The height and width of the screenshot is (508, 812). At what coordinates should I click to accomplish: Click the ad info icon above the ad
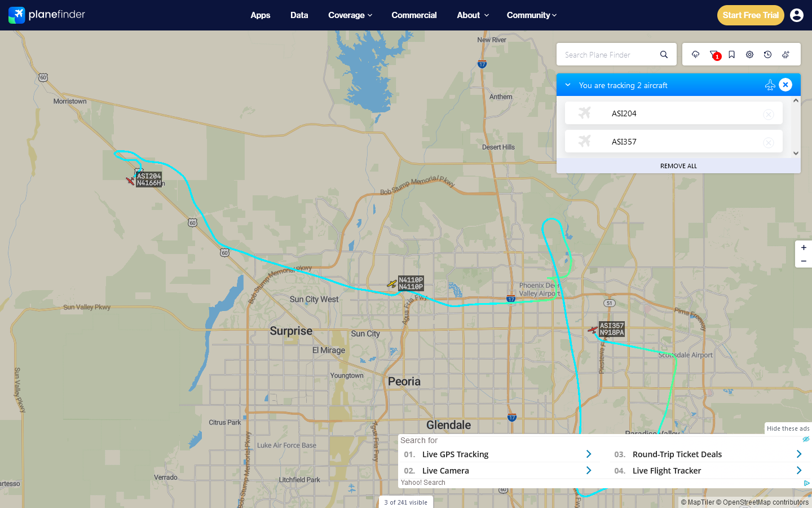(806, 439)
